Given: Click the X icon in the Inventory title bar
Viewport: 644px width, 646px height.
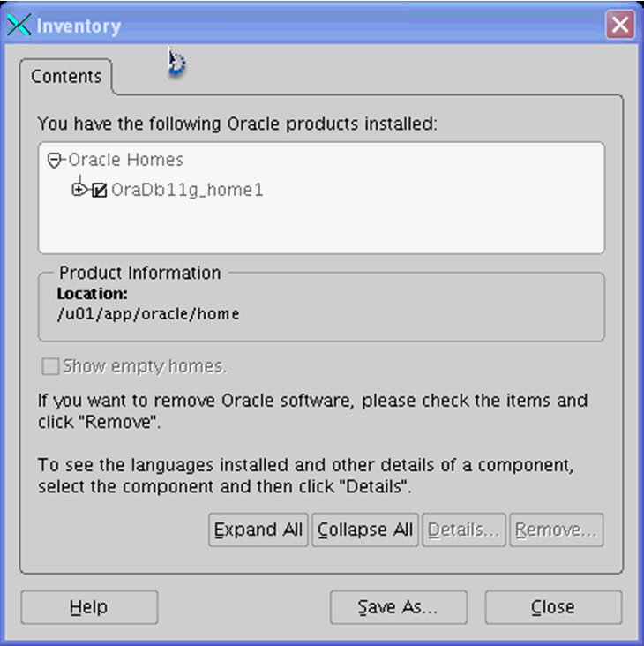Looking at the screenshot, I should 19,25.
